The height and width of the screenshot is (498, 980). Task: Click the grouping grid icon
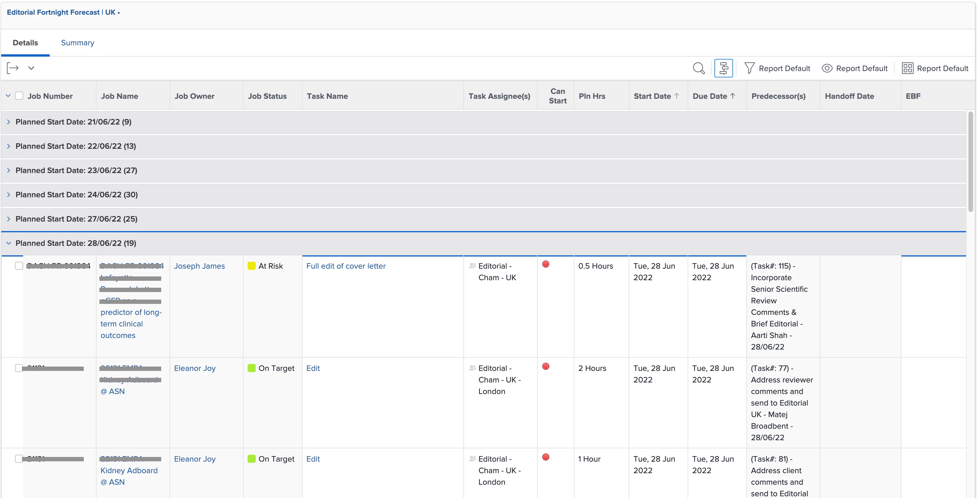click(907, 68)
